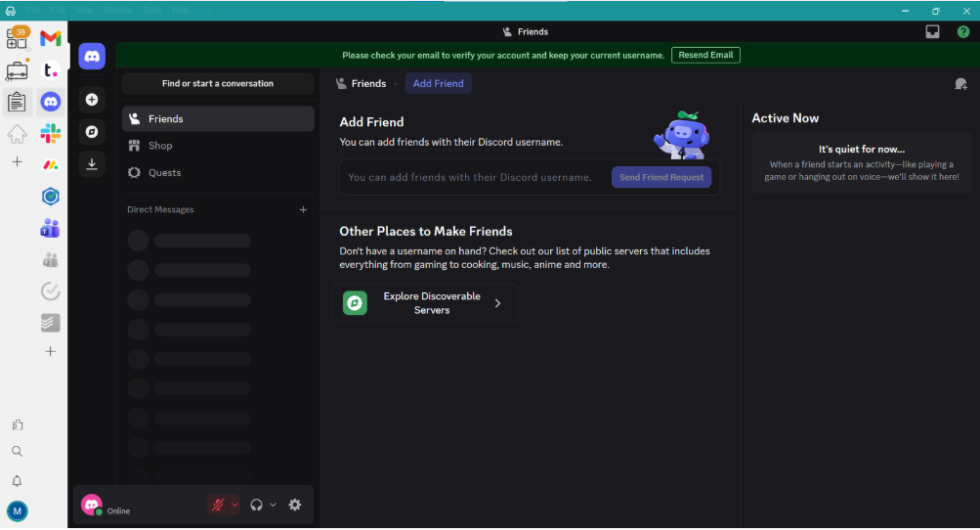
Task: Open Quests in the left sidebar
Action: click(218, 173)
